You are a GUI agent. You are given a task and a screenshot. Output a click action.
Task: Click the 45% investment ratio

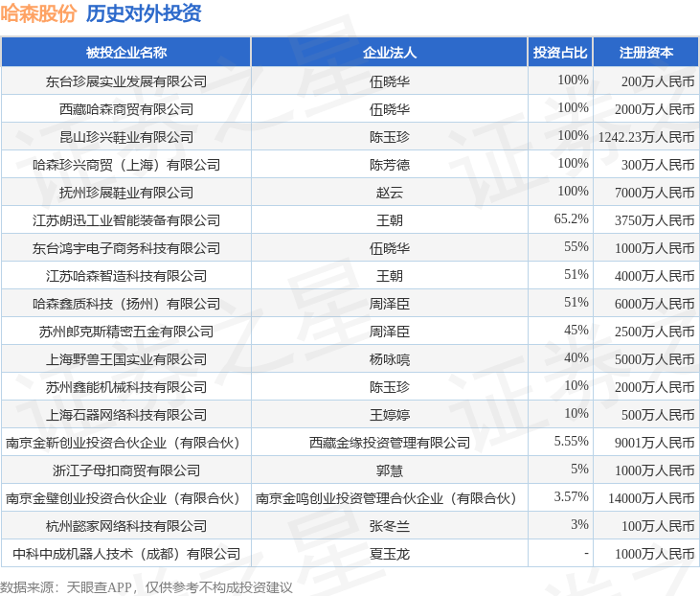click(576, 330)
